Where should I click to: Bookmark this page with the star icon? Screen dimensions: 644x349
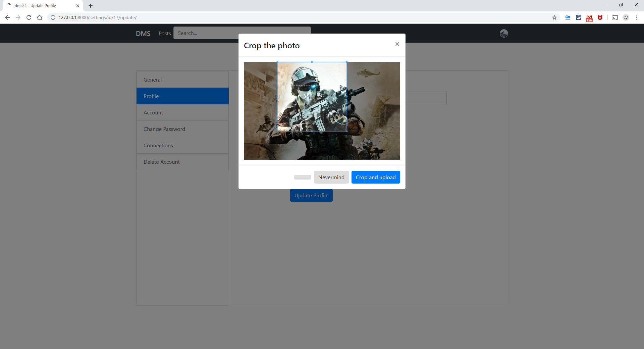pyautogui.click(x=554, y=17)
